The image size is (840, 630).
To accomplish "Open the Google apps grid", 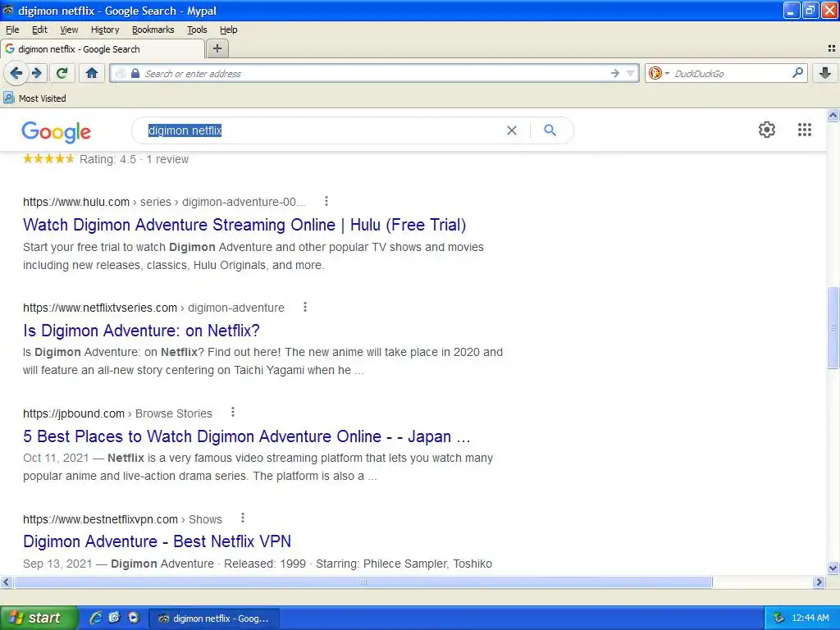I will pos(804,130).
